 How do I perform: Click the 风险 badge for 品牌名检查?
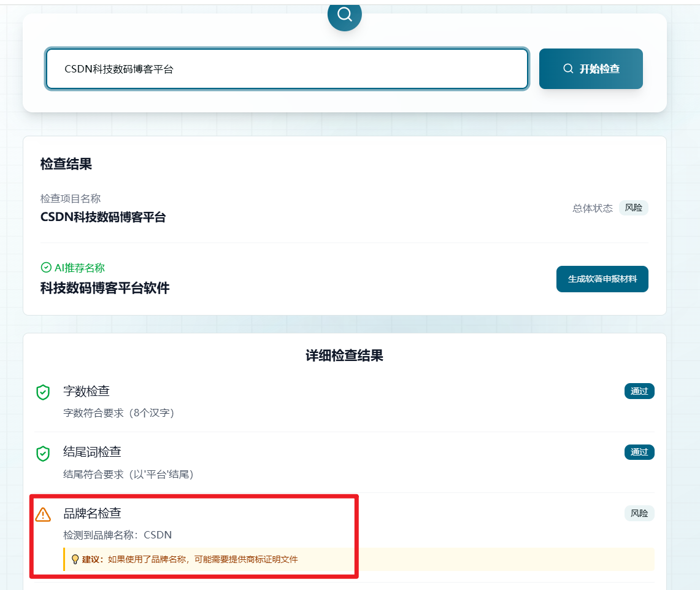click(x=639, y=513)
